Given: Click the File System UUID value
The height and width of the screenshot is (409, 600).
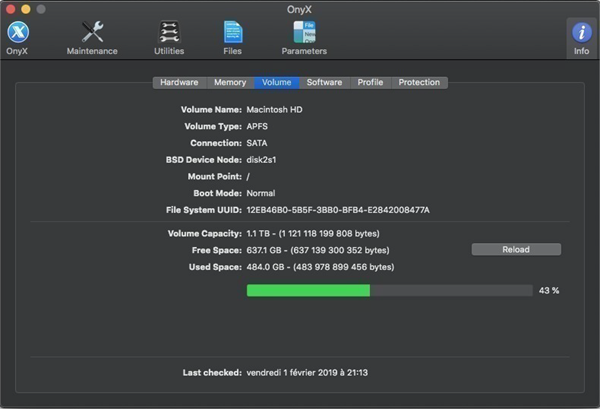Looking at the screenshot, I should (338, 210).
